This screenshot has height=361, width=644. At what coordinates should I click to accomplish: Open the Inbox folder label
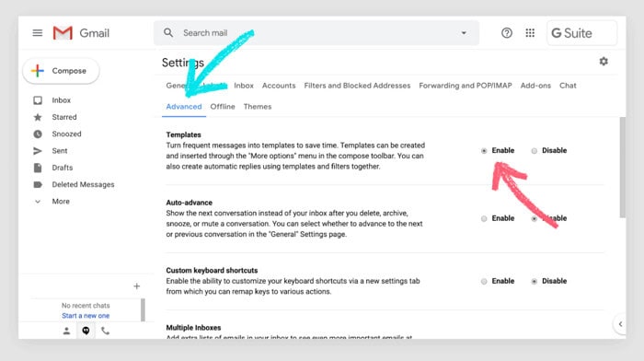pos(62,100)
